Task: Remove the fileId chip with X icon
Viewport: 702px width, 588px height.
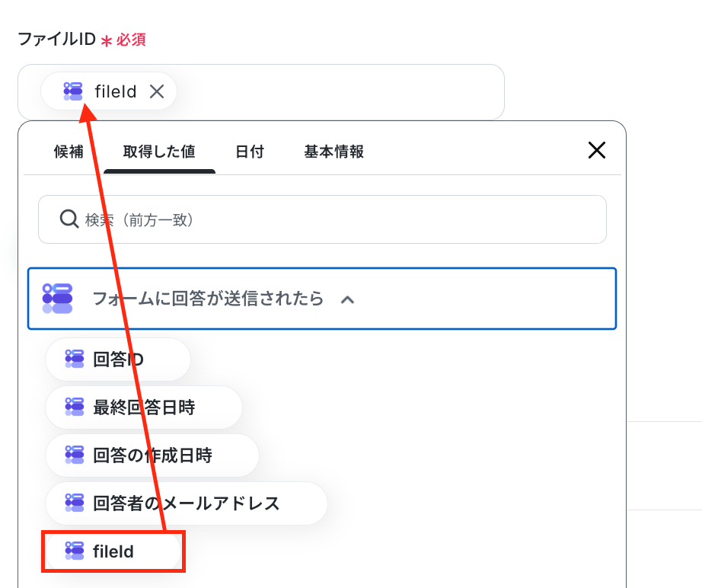Action: [157, 91]
